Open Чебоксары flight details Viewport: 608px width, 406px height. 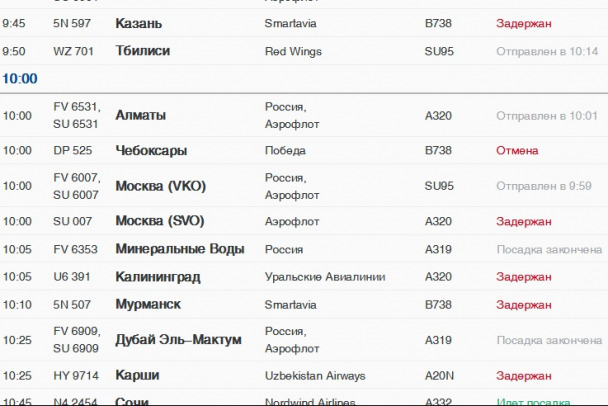click(x=151, y=151)
